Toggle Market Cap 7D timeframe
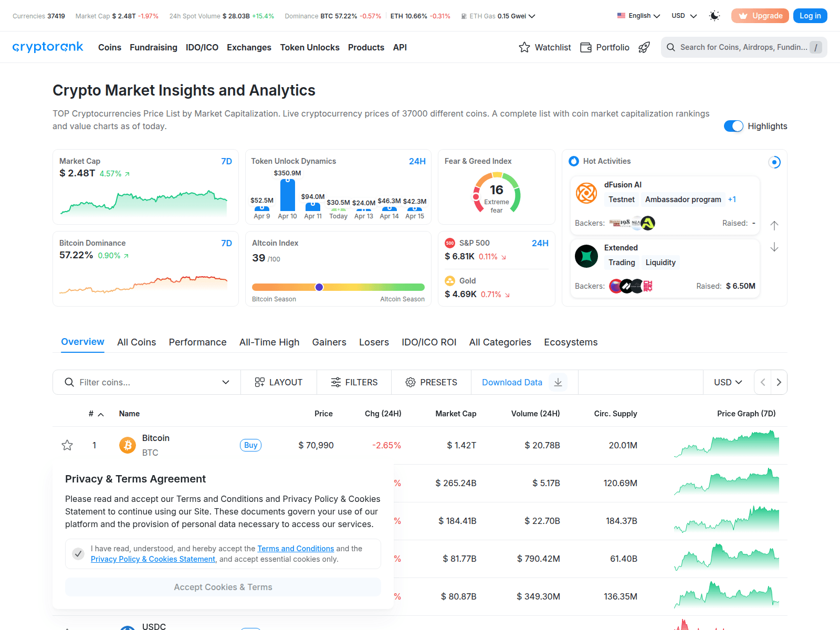The image size is (840, 630). [x=226, y=161]
